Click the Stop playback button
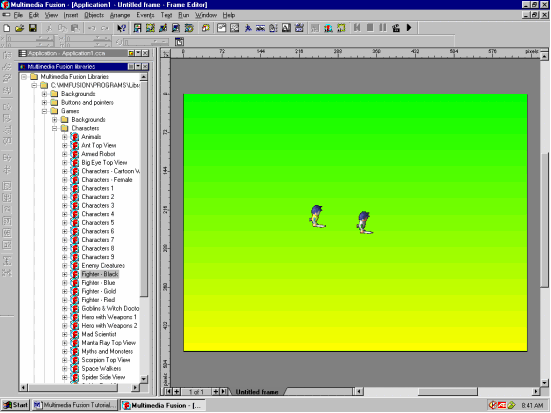 pos(370,28)
